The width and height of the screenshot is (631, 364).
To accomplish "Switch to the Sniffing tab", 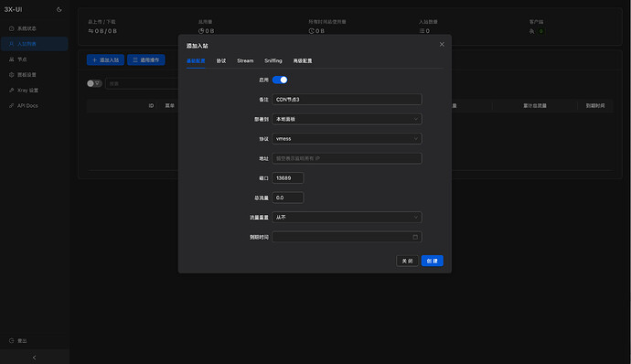I will click(x=273, y=60).
